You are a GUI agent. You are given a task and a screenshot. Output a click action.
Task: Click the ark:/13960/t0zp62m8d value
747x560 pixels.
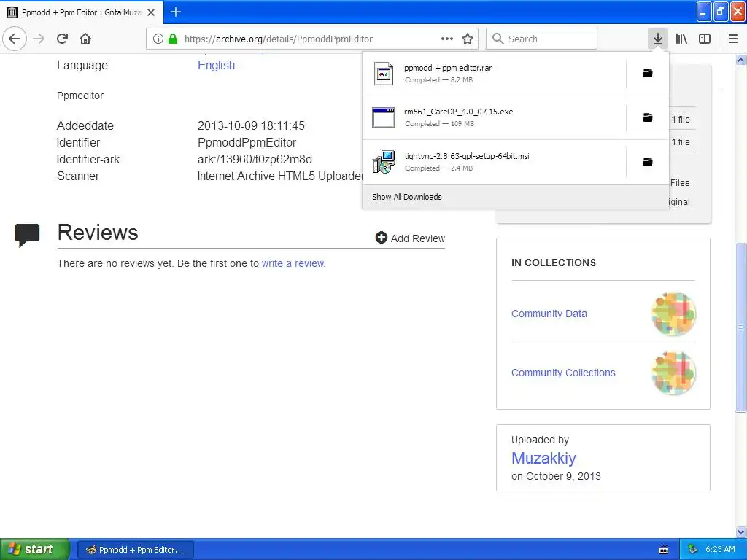pos(255,159)
